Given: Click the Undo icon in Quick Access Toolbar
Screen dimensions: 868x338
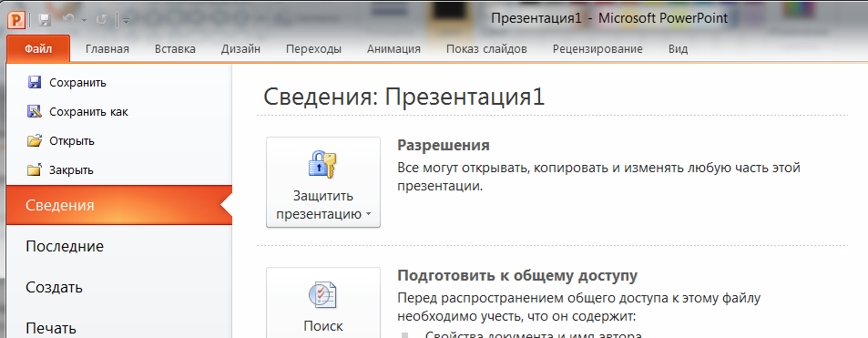Looking at the screenshot, I should (69, 20).
